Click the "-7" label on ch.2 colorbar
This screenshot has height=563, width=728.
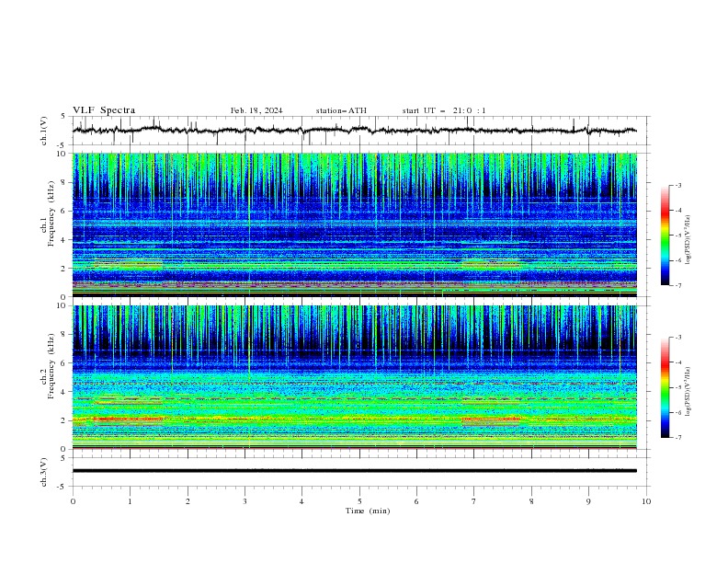coord(677,438)
